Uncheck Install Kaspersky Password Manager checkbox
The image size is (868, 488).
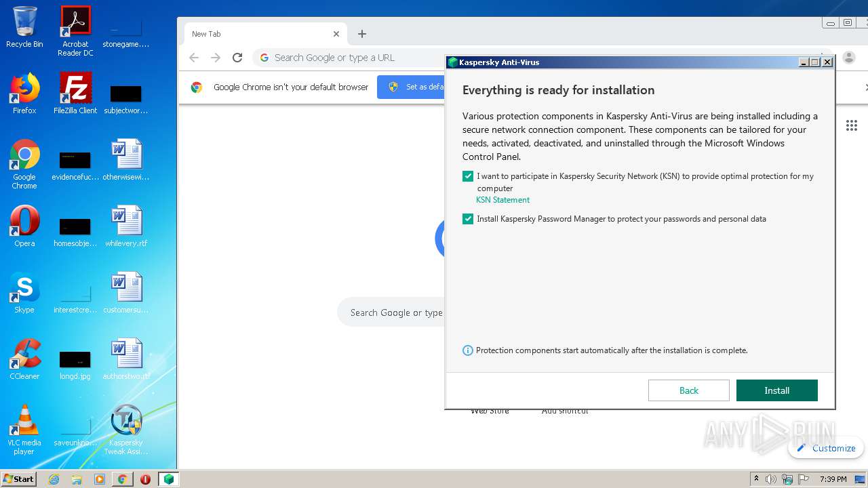pos(468,219)
